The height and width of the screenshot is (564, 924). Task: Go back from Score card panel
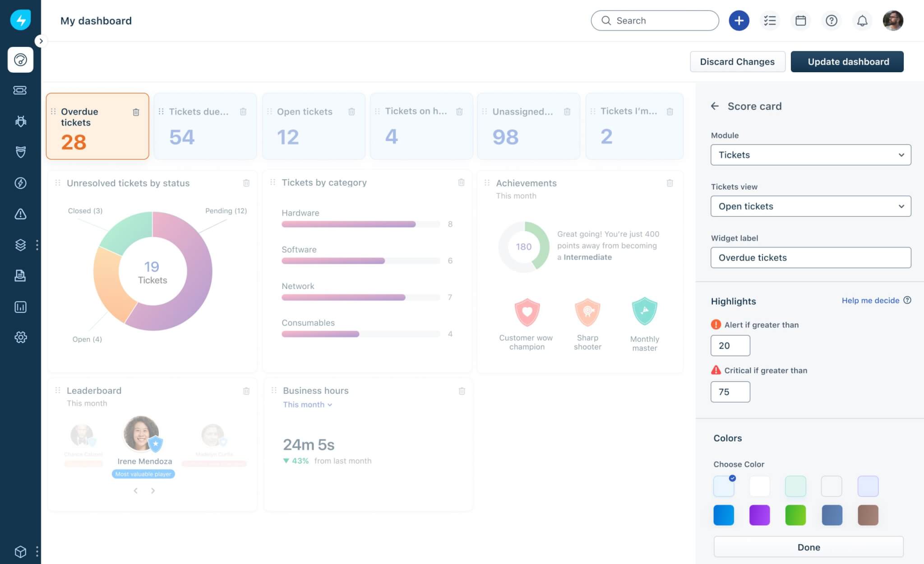coord(715,106)
